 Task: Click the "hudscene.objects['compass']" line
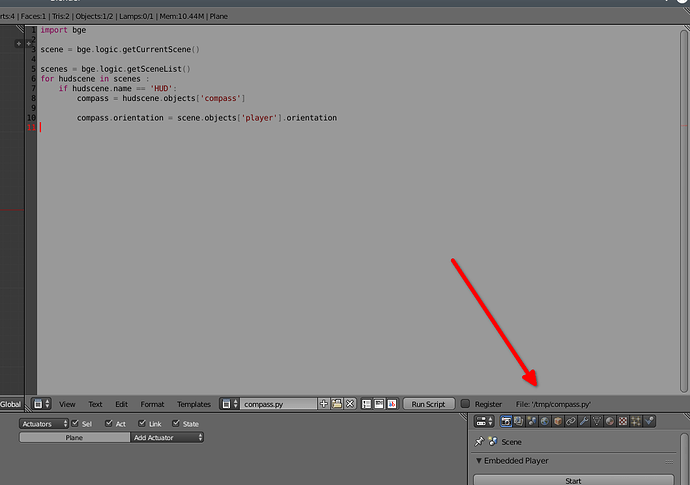pyautogui.click(x=161, y=98)
